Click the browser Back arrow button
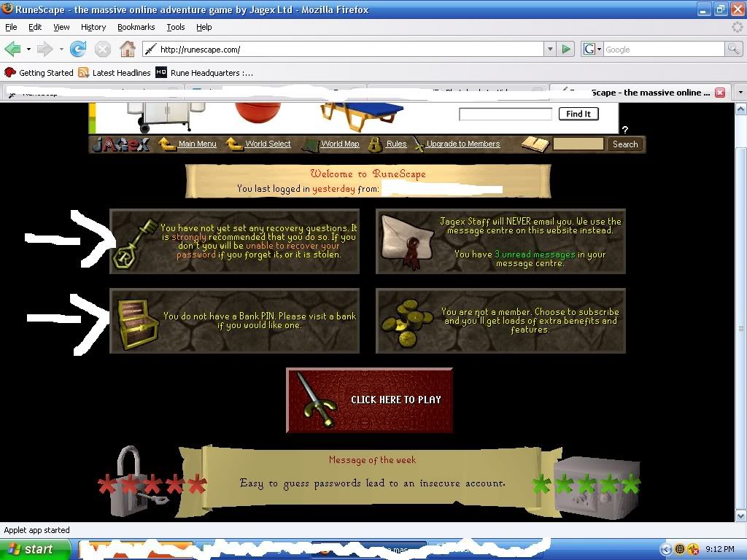Viewport: 747px width, 560px height. point(13,50)
